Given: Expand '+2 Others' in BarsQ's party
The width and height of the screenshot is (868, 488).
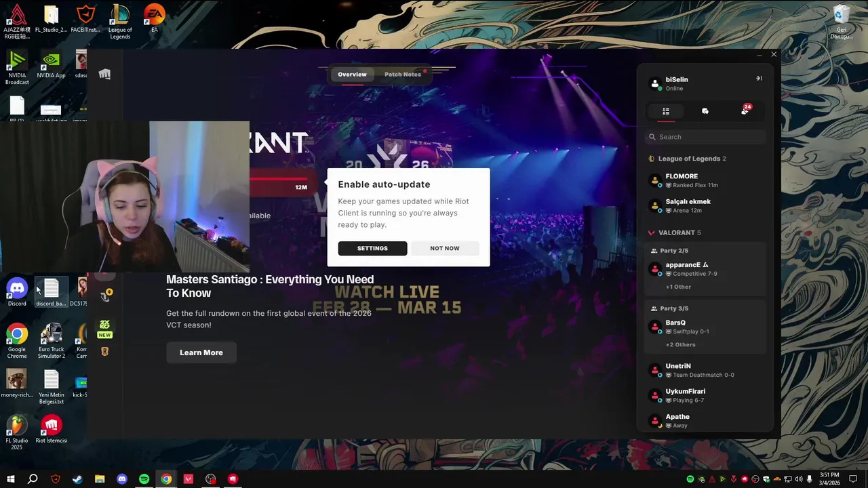Looking at the screenshot, I should point(680,345).
